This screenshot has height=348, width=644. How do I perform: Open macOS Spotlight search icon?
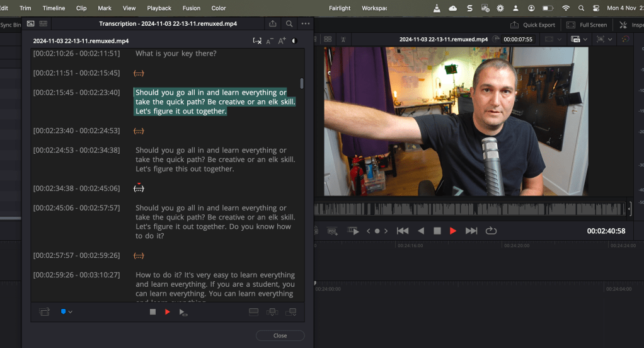tap(581, 8)
